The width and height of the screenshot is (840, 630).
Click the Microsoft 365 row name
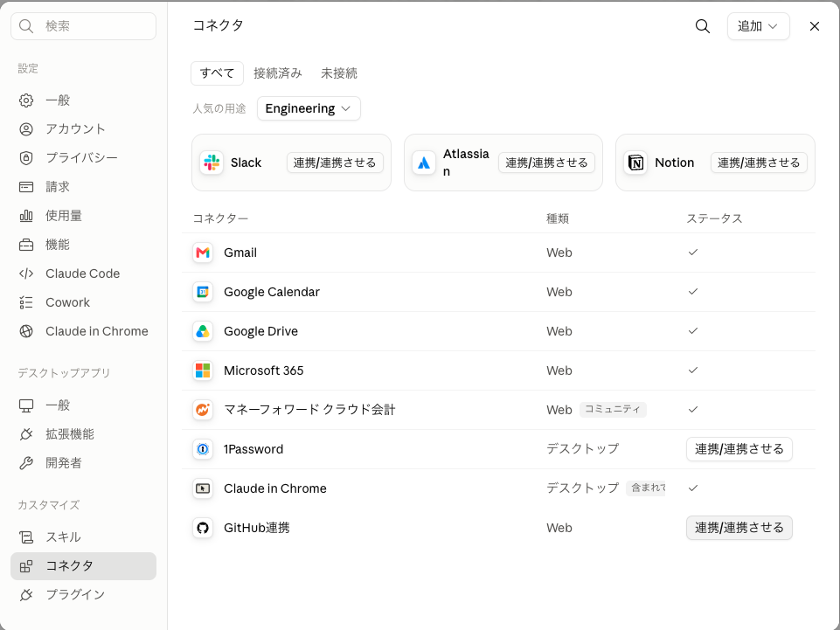pos(264,370)
